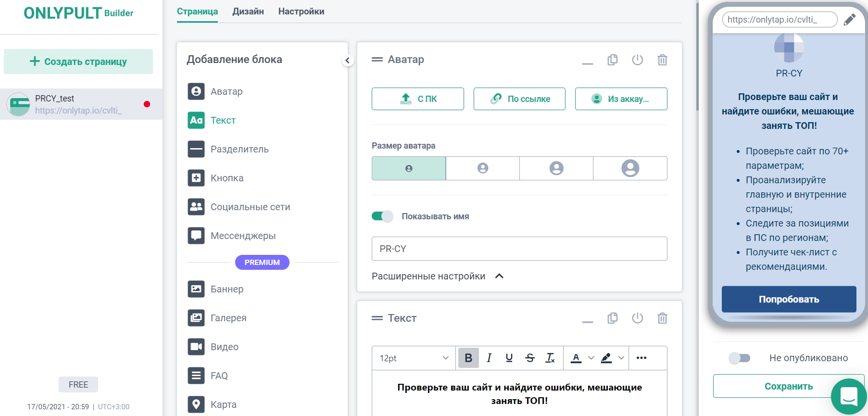Click Создать страницу button
Image resolution: width=868 pixels, height=416 pixels.
pos(78,62)
